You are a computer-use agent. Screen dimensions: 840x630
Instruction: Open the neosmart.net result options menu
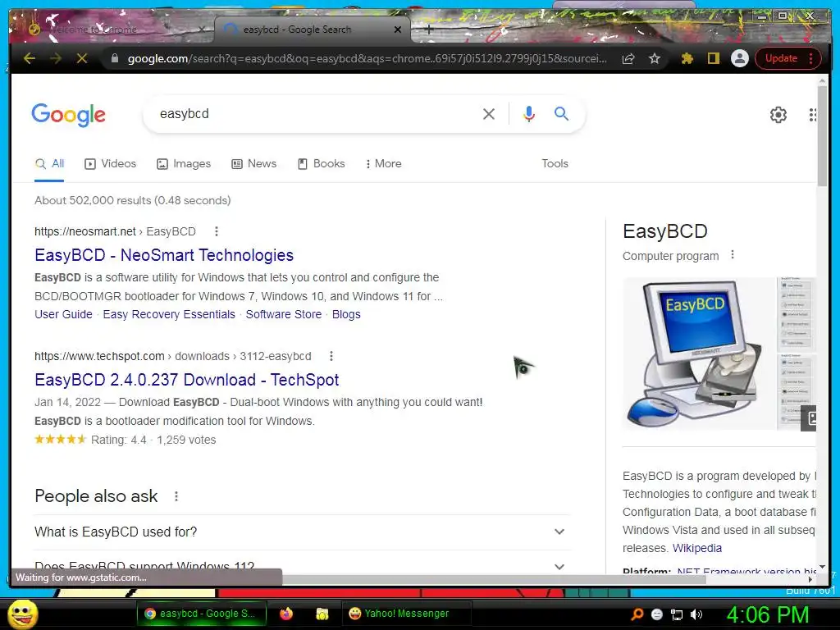(217, 231)
